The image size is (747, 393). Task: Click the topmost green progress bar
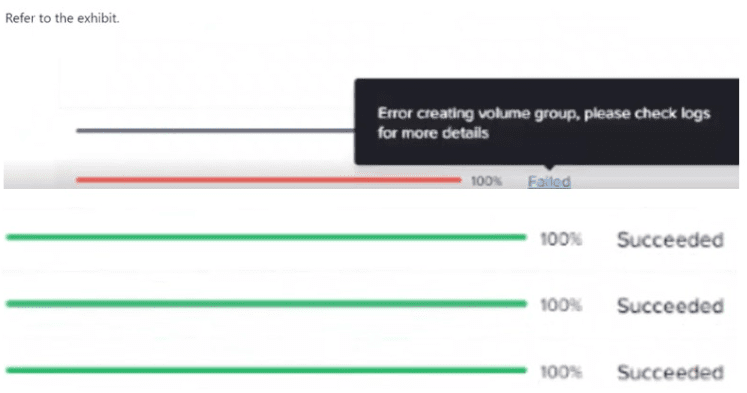(266, 237)
